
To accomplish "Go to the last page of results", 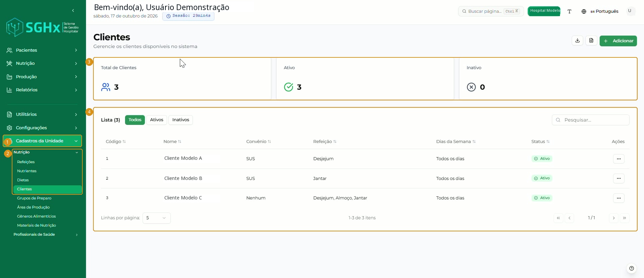I will pos(625,218).
